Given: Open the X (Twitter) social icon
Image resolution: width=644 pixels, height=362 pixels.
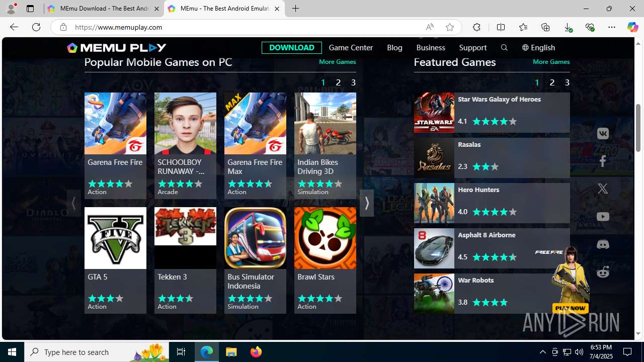Looking at the screenshot, I should (603, 189).
